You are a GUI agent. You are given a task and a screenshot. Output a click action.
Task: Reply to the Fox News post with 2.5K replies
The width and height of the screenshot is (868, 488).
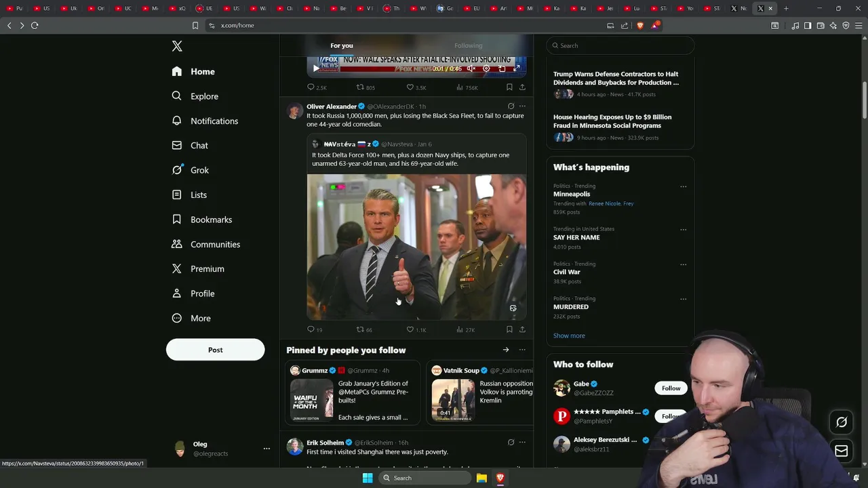[x=317, y=87]
